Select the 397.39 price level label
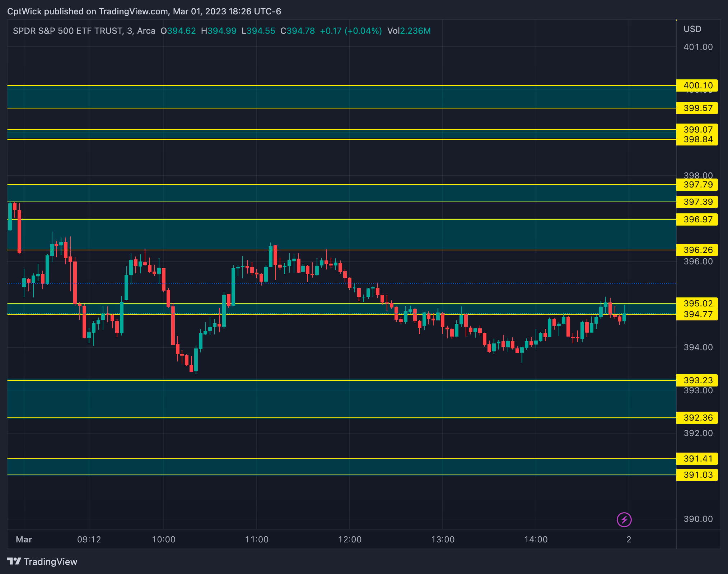 click(697, 202)
